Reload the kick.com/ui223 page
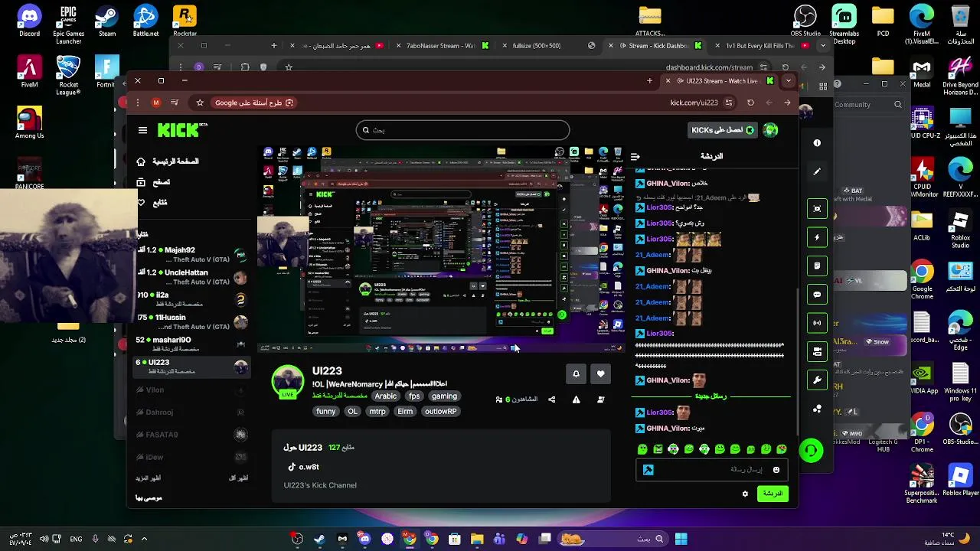Screen dimensions: 980x551 (x=750, y=103)
